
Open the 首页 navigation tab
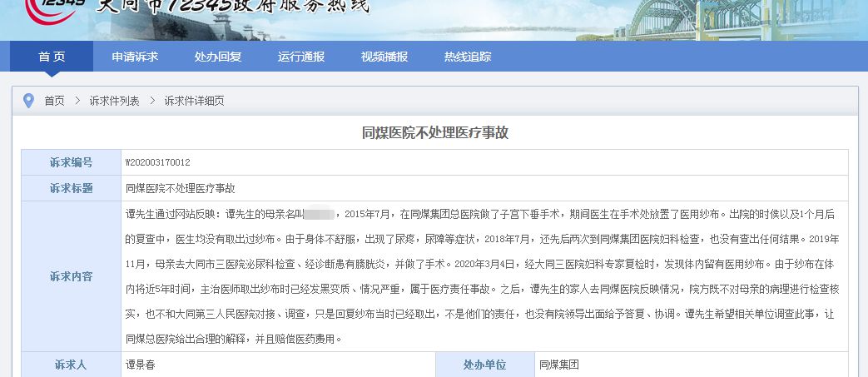pyautogui.click(x=52, y=57)
